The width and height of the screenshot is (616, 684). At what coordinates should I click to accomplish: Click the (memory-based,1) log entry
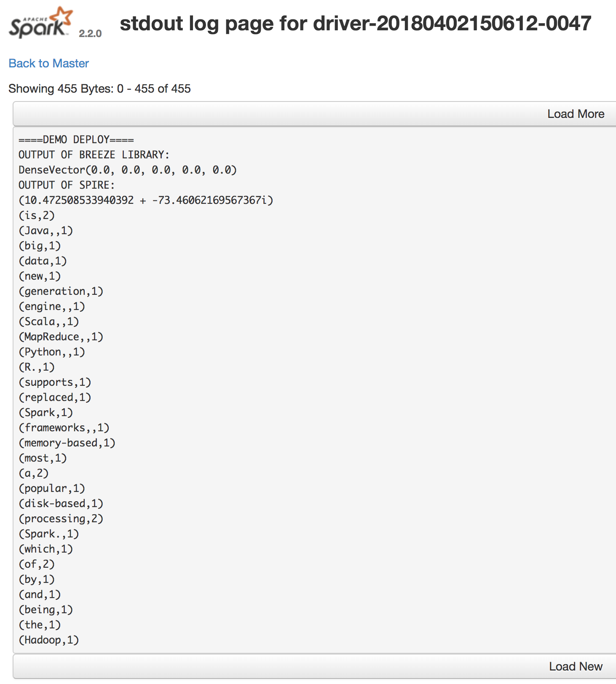coord(67,443)
